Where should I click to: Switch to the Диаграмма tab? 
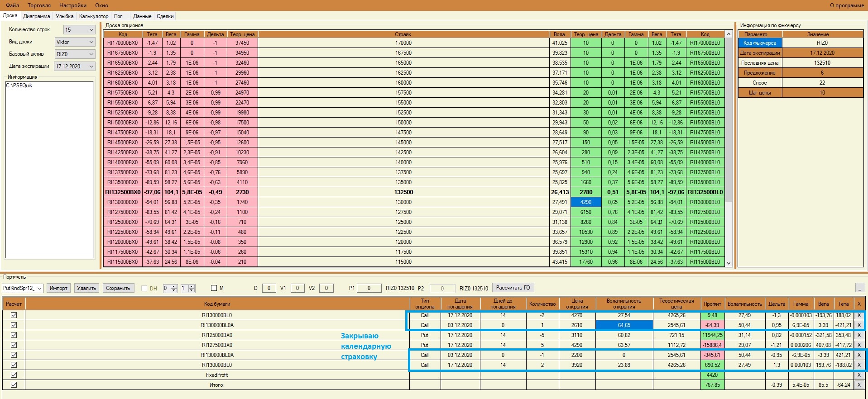(x=37, y=16)
